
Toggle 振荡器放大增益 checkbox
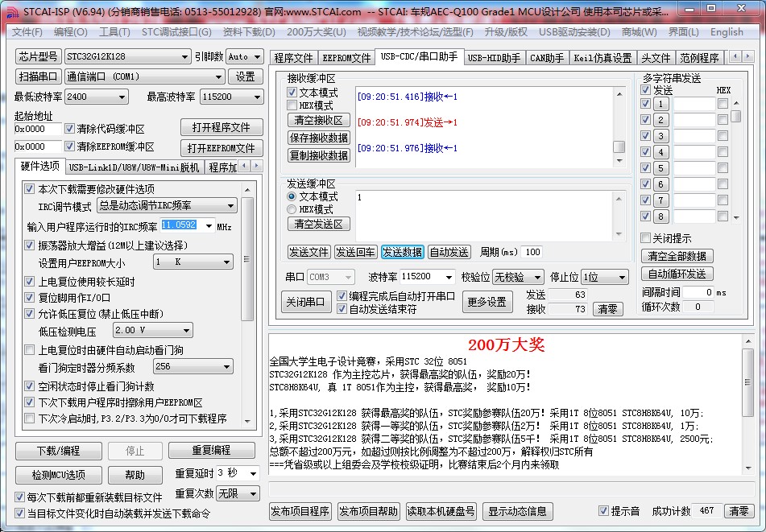29,245
